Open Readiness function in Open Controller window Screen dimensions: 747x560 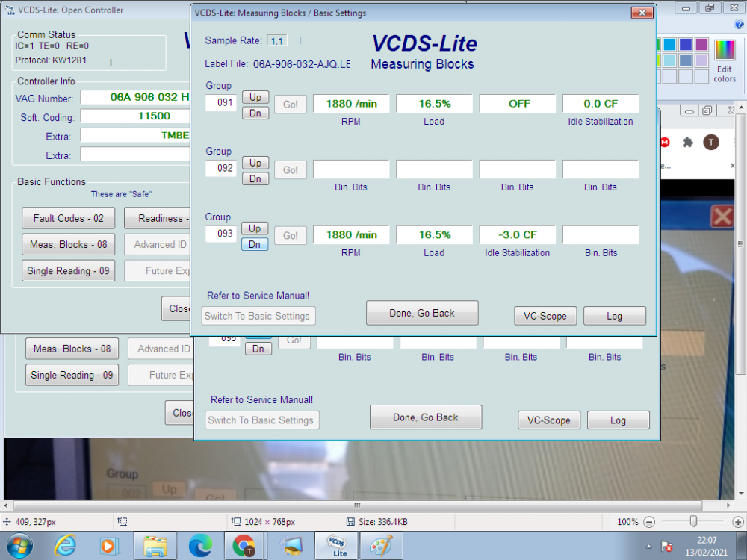[157, 218]
